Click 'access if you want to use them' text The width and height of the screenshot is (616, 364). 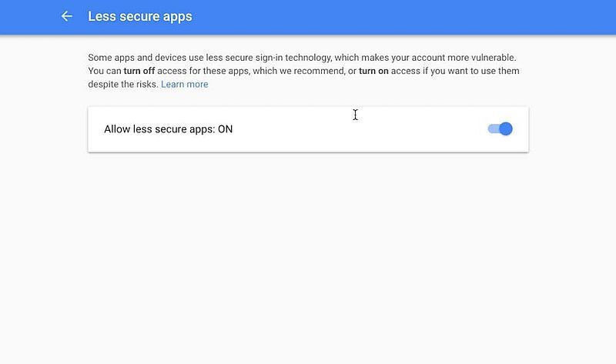point(455,71)
